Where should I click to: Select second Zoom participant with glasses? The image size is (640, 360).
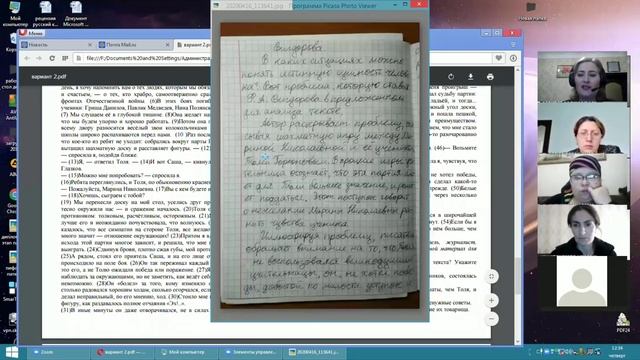tap(582, 128)
